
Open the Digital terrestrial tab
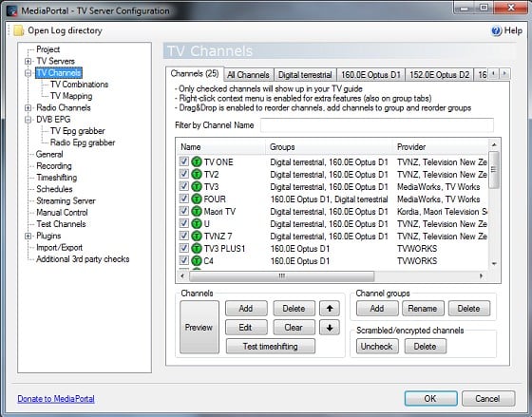(305, 75)
